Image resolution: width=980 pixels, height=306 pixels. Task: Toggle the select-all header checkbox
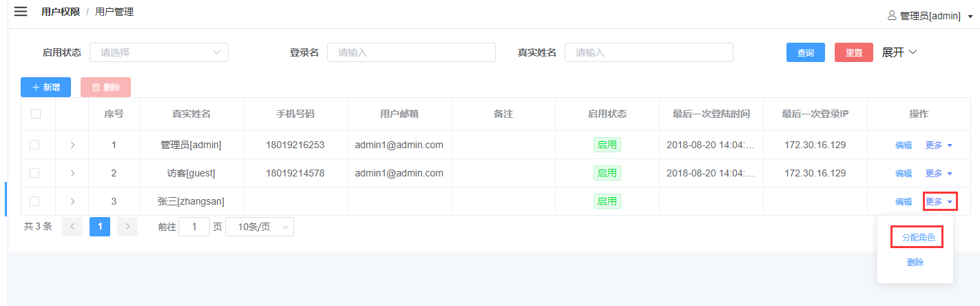point(36,114)
